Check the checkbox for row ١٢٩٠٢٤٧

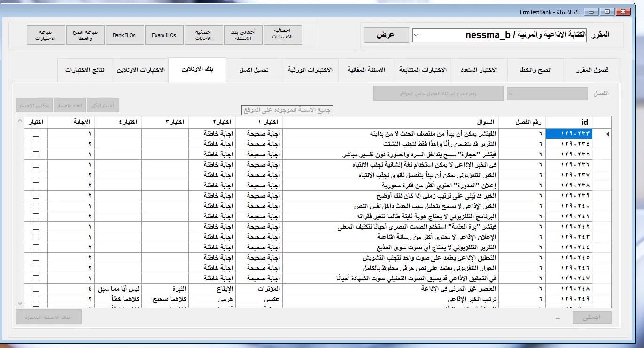click(x=36, y=278)
